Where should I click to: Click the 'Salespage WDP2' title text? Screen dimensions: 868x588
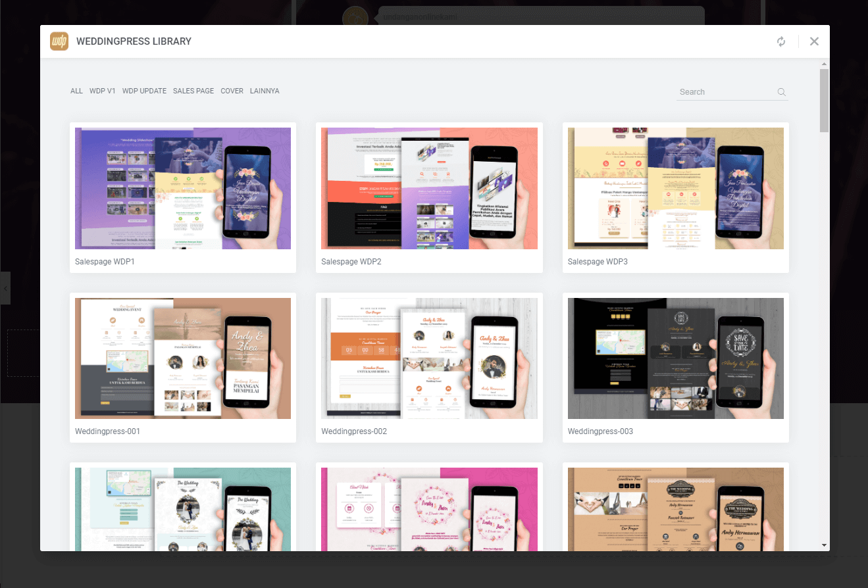point(351,262)
